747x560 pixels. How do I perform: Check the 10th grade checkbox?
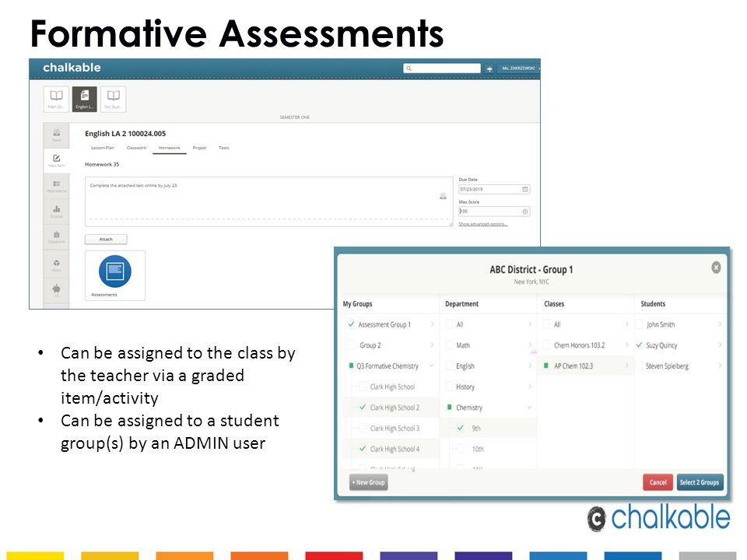(460, 449)
